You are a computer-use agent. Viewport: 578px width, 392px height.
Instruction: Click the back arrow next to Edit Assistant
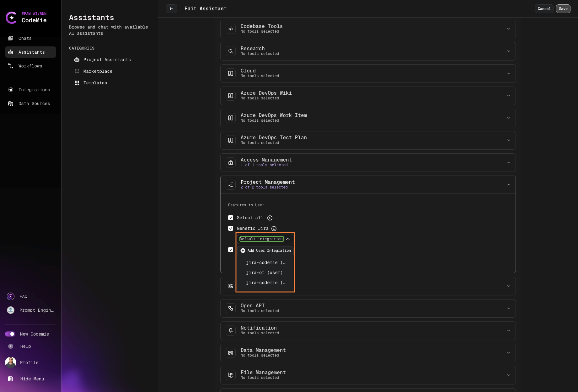pyautogui.click(x=171, y=9)
